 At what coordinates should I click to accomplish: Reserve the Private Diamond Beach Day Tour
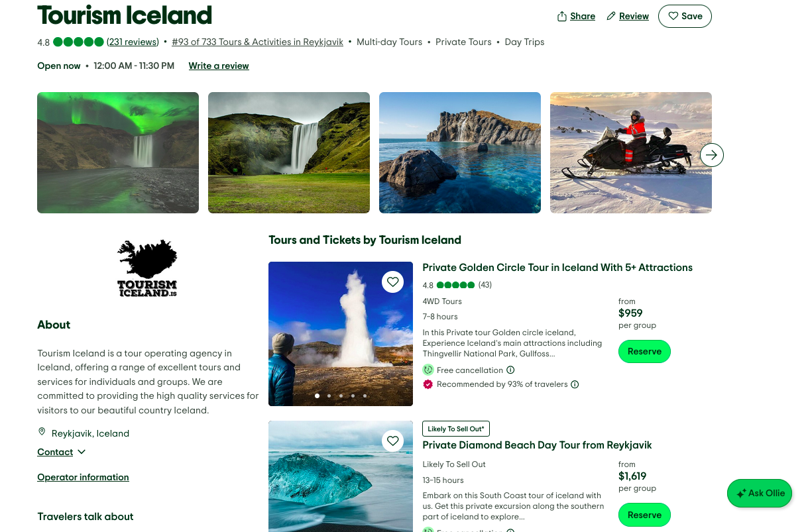[644, 515]
